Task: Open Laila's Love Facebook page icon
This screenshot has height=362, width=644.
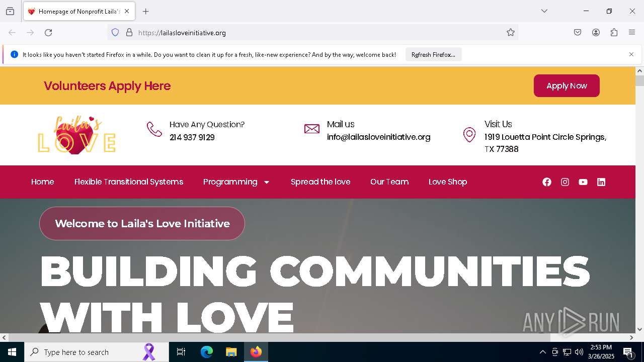Action: click(547, 182)
